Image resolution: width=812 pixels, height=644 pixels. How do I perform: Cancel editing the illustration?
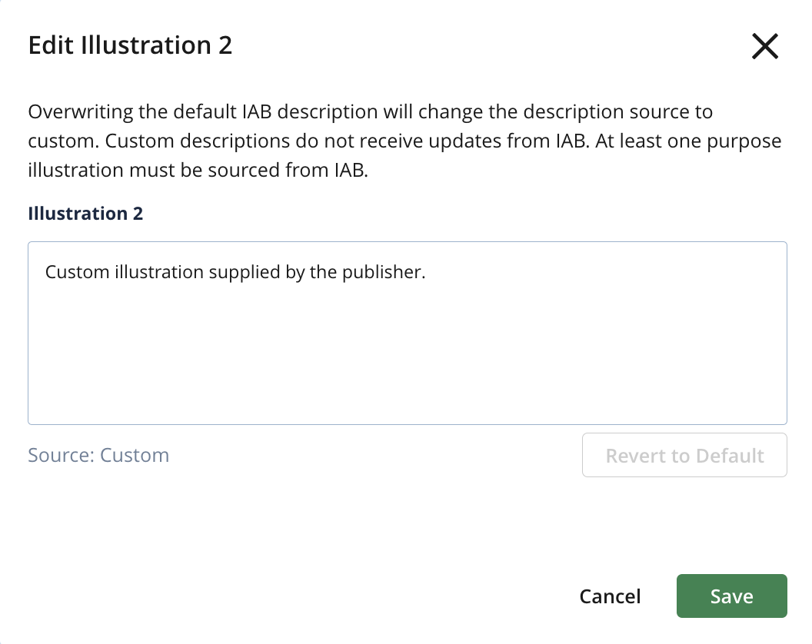610,596
